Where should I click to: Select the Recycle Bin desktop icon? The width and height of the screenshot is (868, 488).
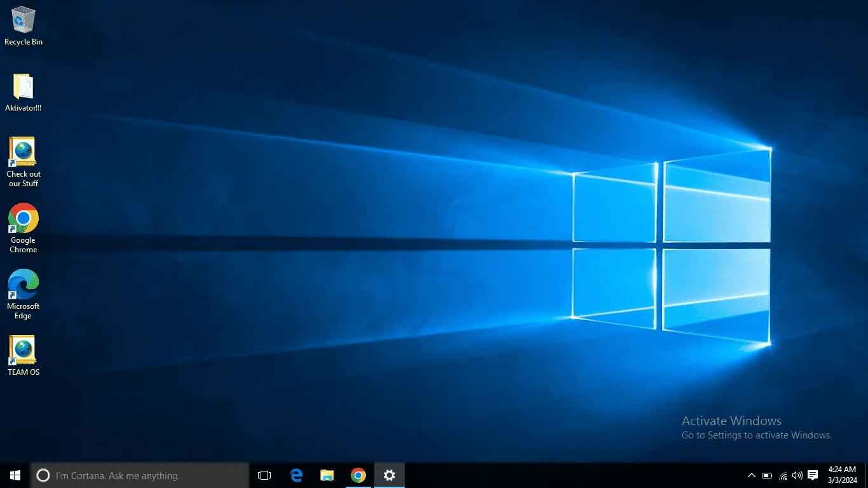24,26
